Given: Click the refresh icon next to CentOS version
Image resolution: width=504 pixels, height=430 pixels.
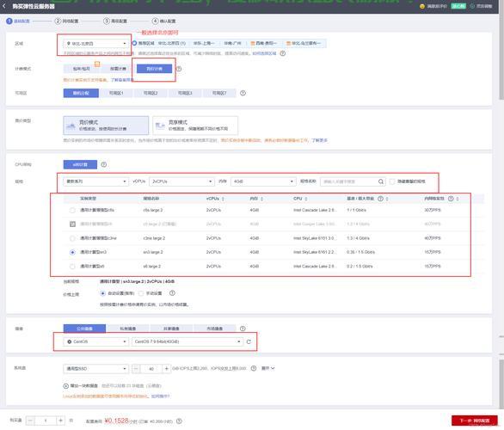Looking at the screenshot, I should tap(249, 341).
